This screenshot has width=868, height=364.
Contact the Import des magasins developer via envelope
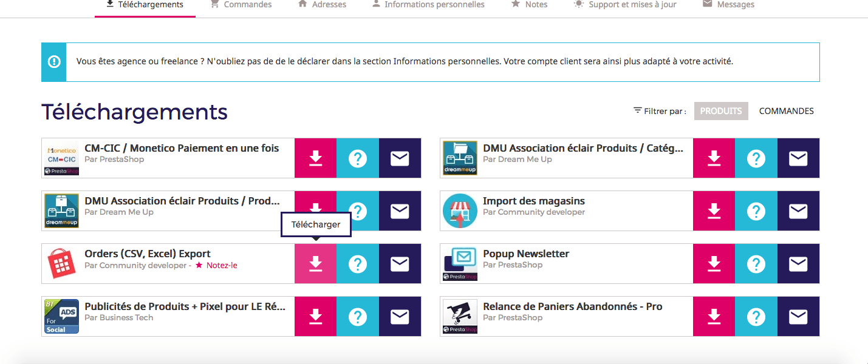click(x=798, y=211)
